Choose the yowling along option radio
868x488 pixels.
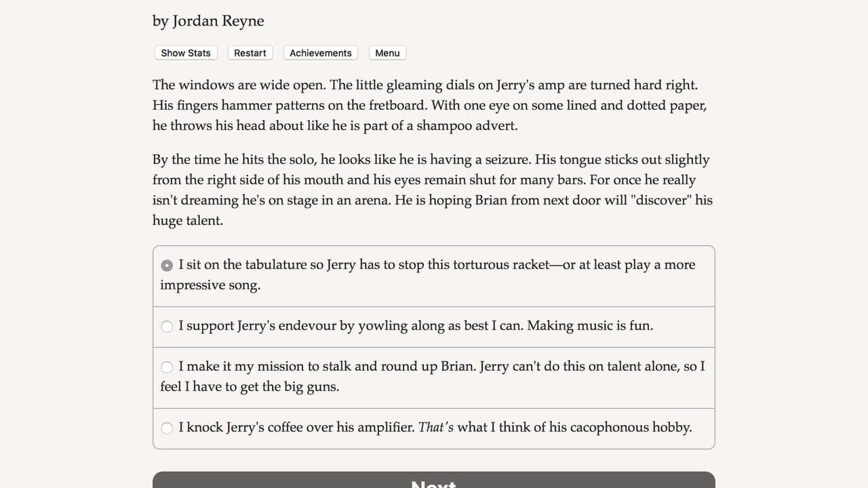tap(167, 326)
